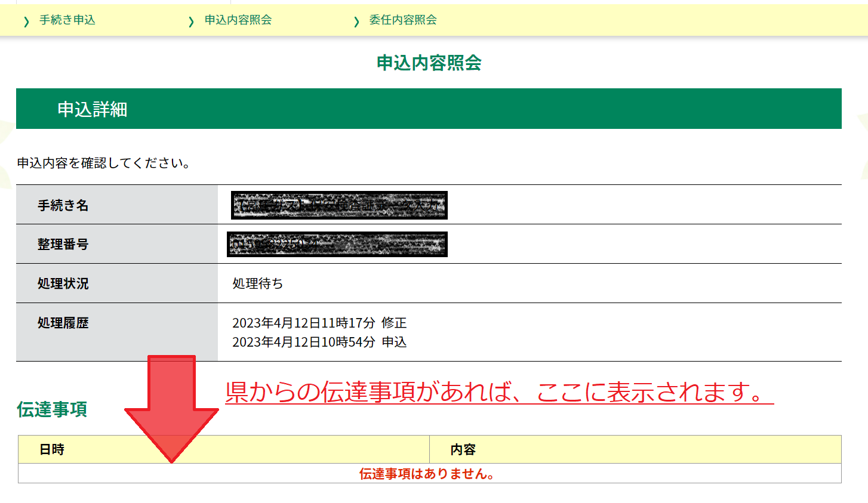Image resolution: width=868 pixels, height=503 pixels.
Task: Select the 処理状況 row label
Action: 63,283
